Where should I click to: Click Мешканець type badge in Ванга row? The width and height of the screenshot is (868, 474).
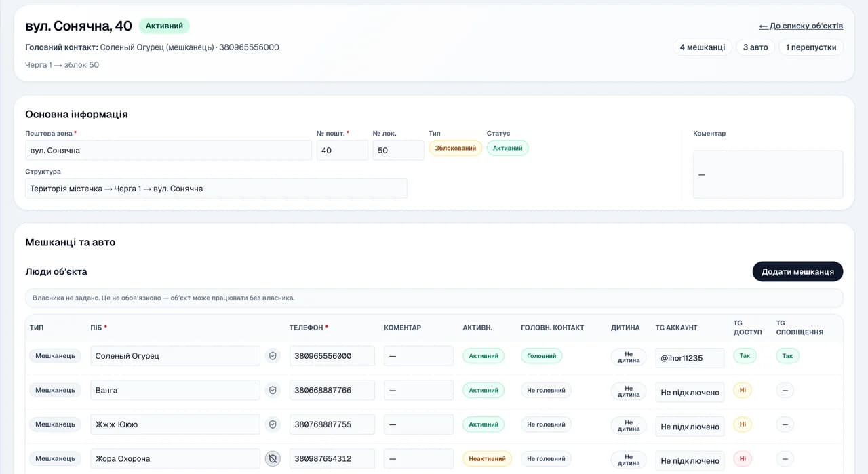tap(55, 390)
